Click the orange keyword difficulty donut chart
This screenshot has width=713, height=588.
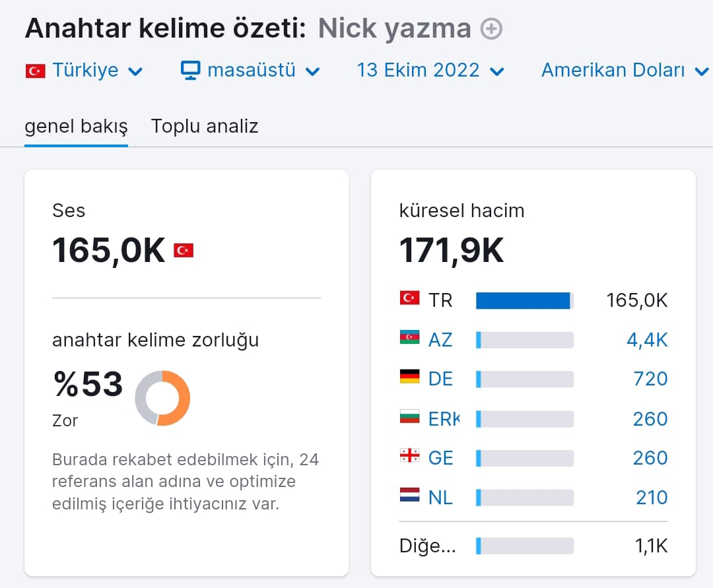tap(162, 398)
